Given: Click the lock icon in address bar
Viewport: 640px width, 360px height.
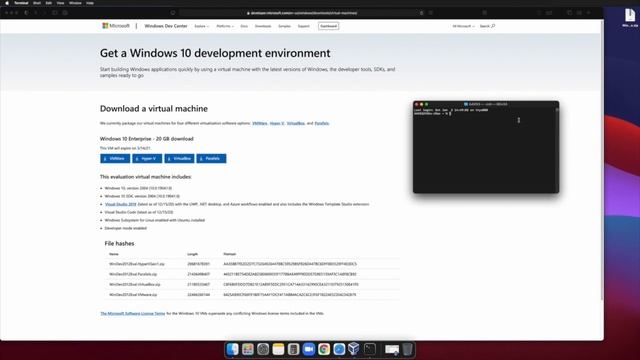Looking at the screenshot, I should (x=248, y=13).
